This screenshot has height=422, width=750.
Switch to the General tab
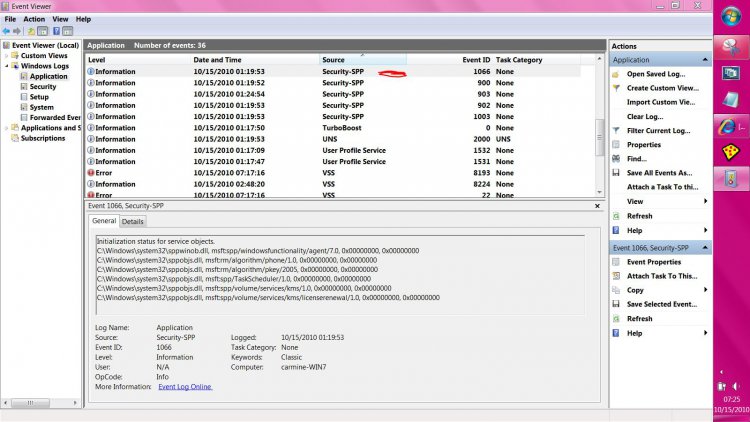(x=104, y=221)
